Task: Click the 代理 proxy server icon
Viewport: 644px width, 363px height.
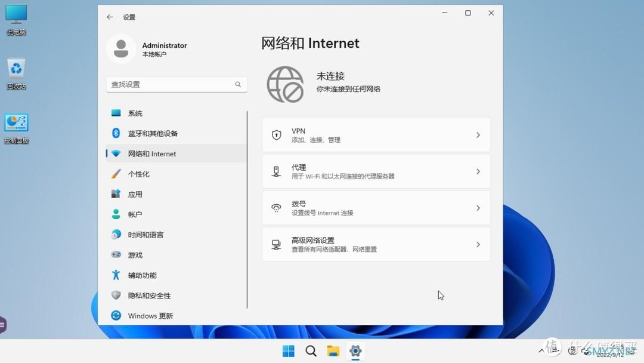Action: point(277,171)
